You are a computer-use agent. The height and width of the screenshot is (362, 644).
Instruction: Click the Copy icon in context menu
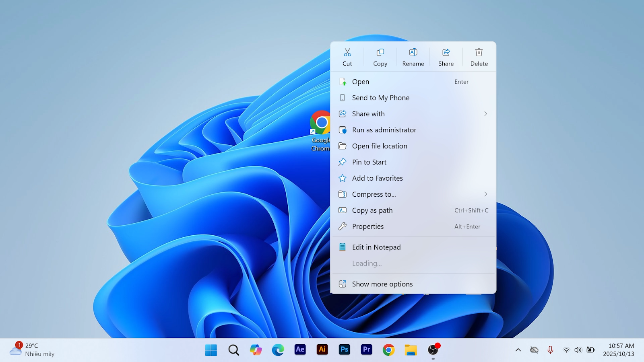(x=380, y=53)
